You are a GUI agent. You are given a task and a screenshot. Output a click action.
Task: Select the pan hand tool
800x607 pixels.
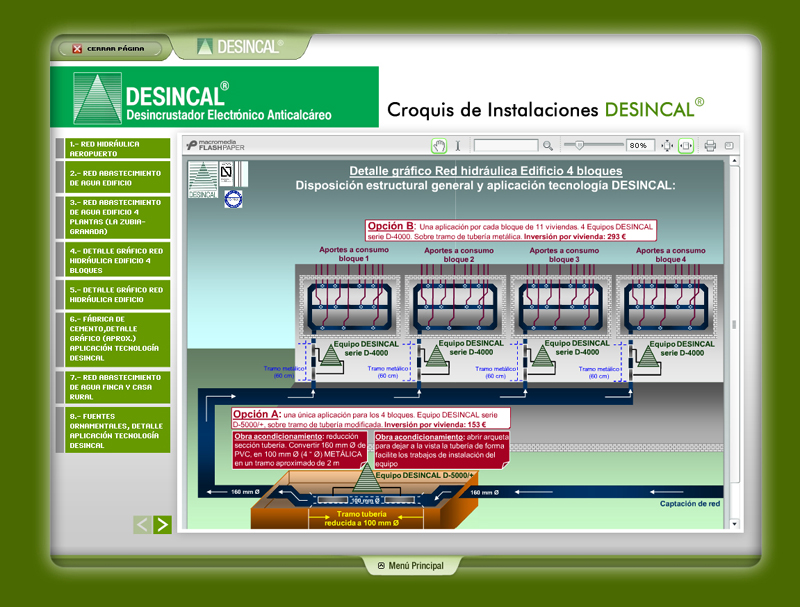[439, 146]
